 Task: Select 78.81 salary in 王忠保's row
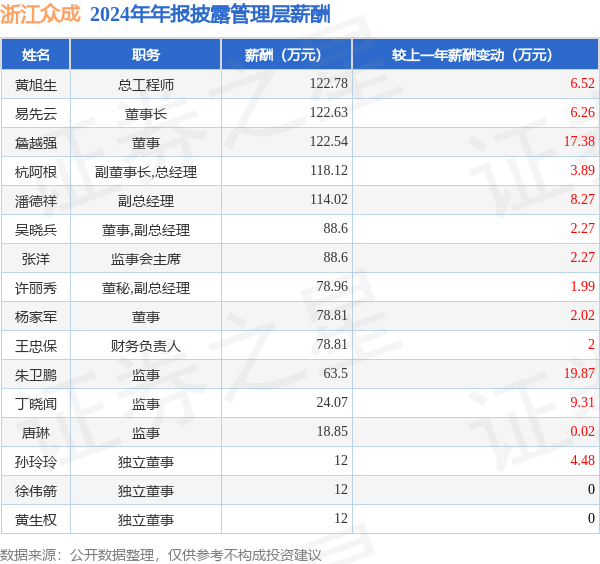[x=332, y=345]
